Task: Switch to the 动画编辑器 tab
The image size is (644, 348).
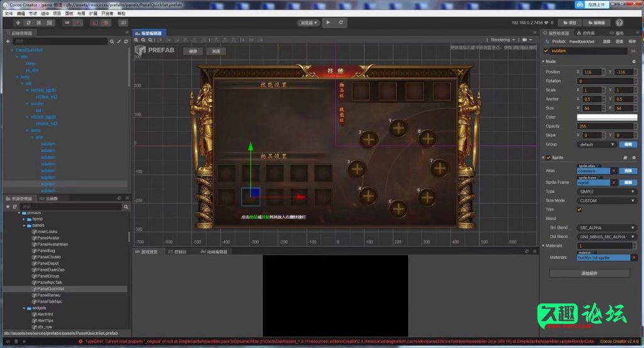Action: (x=214, y=252)
